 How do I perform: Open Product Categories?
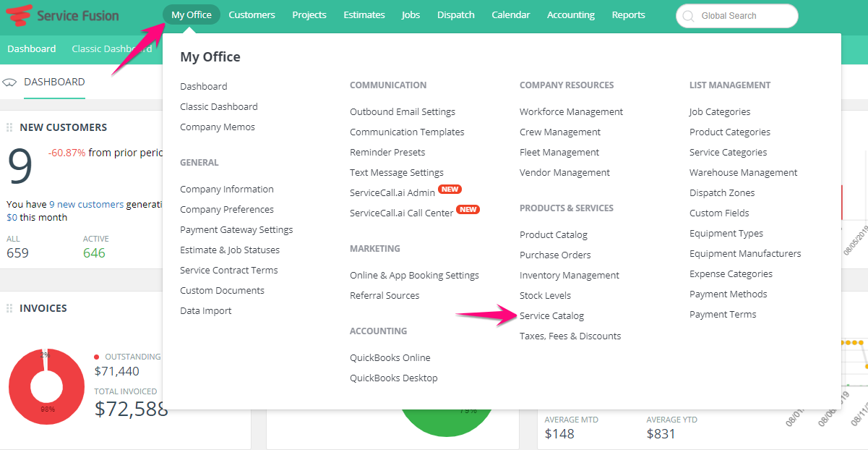click(x=730, y=132)
